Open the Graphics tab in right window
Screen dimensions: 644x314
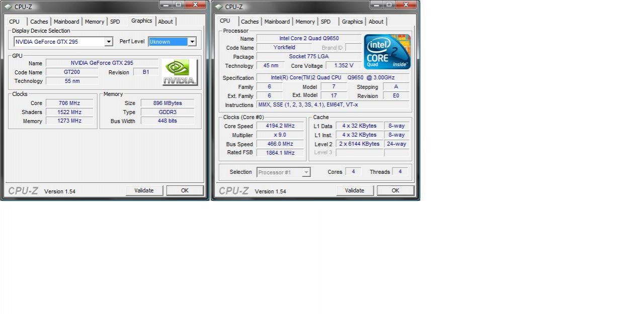point(352,22)
